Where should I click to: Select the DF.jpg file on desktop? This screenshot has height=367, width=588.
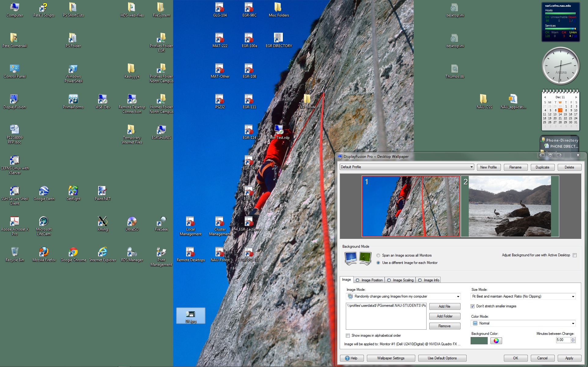point(190,315)
